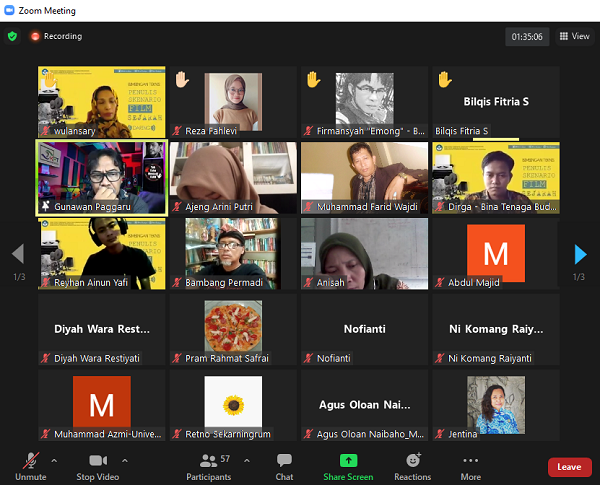Go to next gallery page with blue arrow
The width and height of the screenshot is (600, 485).
pos(580,254)
